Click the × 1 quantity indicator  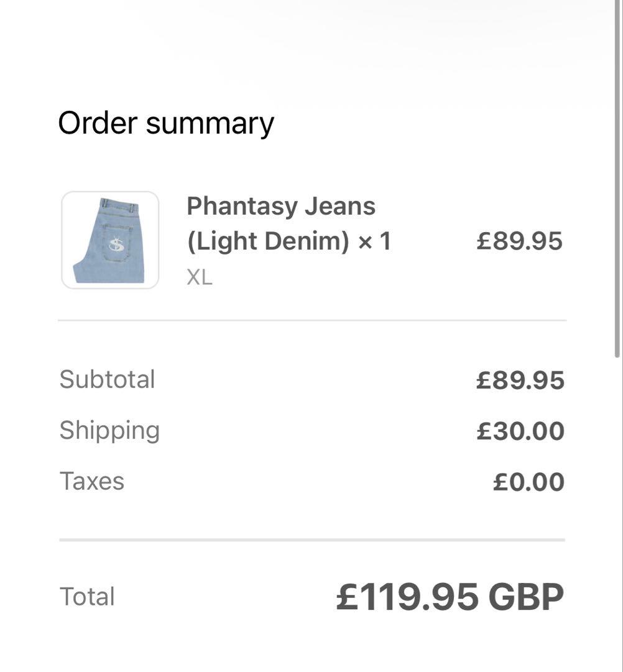pyautogui.click(x=374, y=241)
